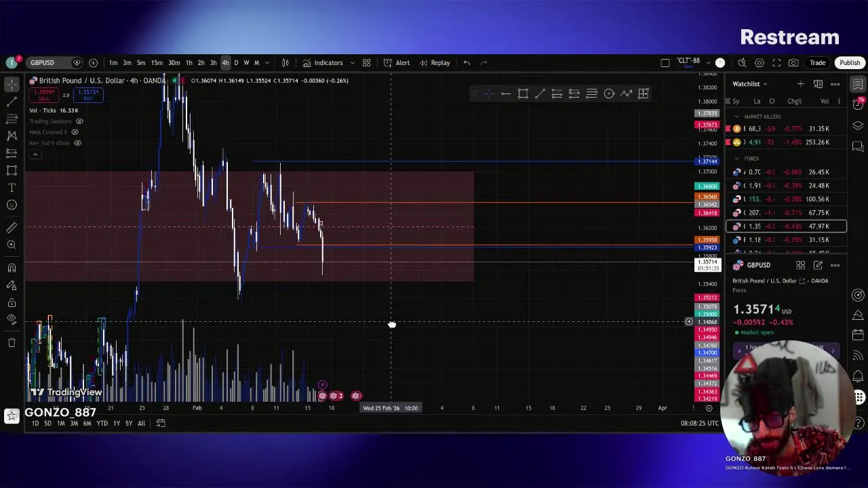The height and width of the screenshot is (488, 868).
Task: Select the zoom in tool
Action: pos(12,245)
